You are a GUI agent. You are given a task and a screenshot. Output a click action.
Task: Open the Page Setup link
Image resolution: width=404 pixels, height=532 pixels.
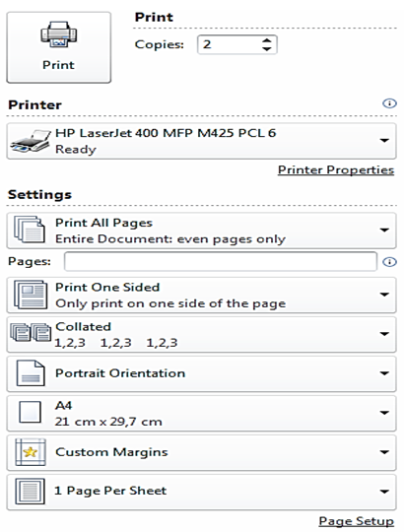tap(356, 521)
